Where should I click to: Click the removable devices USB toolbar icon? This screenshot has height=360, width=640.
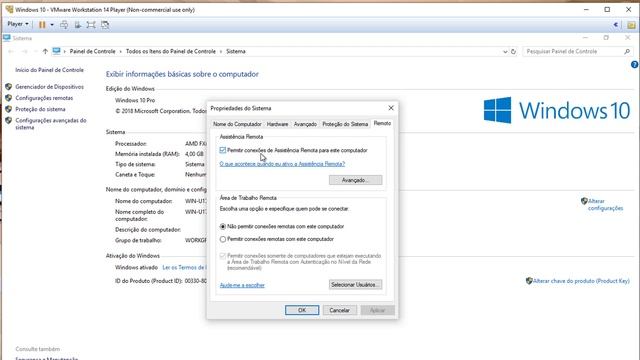pos(78,24)
